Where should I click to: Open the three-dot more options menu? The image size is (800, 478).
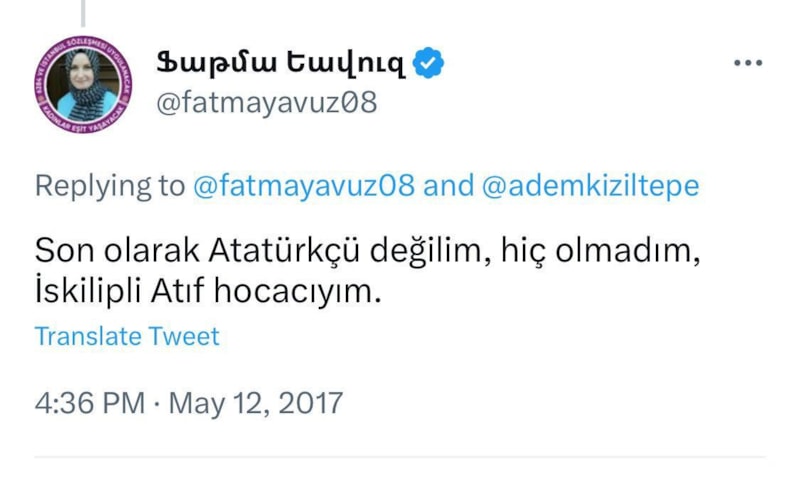pyautogui.click(x=748, y=63)
